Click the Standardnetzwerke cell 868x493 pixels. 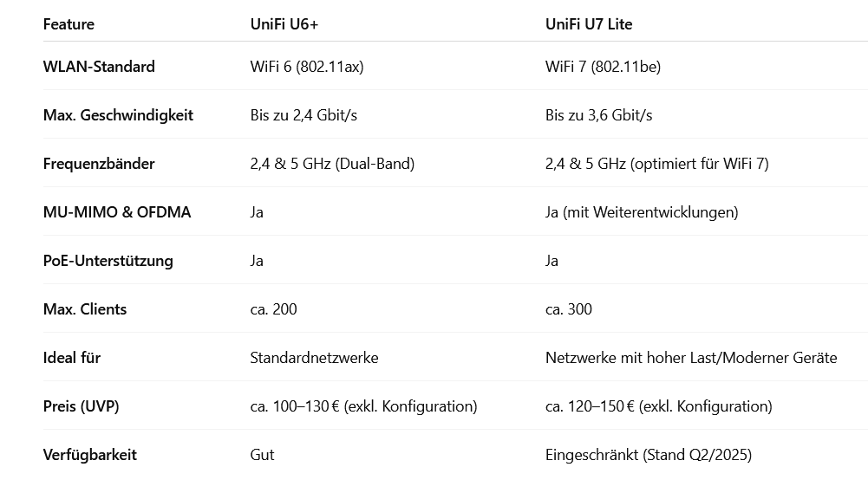pos(314,358)
